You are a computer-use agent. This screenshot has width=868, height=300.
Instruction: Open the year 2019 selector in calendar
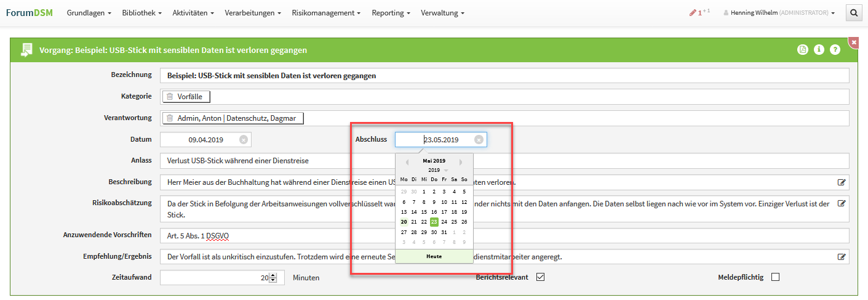[437, 170]
